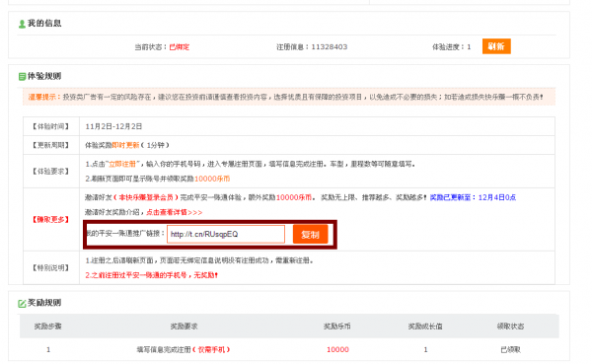This screenshot has width=592, height=364.
Task: Click the 11月2日-12月2日 date range
Action: (113, 126)
